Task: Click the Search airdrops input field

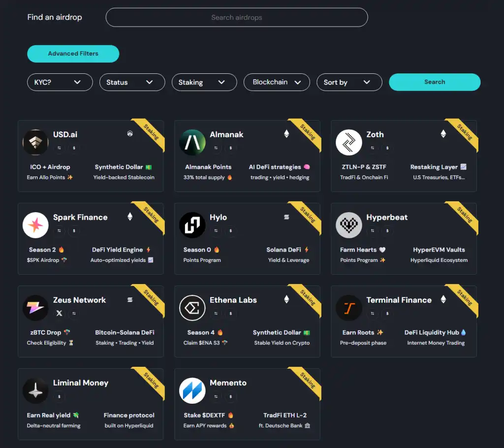Action: (236, 17)
